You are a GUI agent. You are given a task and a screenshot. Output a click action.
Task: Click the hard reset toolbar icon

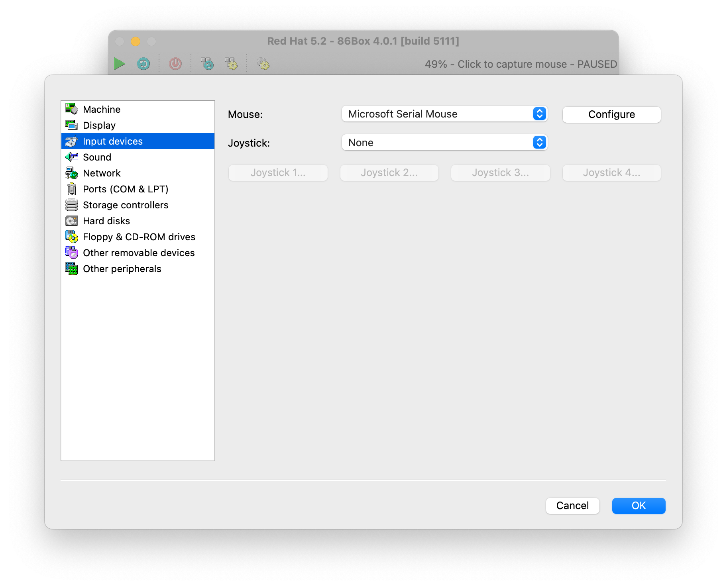tap(143, 64)
